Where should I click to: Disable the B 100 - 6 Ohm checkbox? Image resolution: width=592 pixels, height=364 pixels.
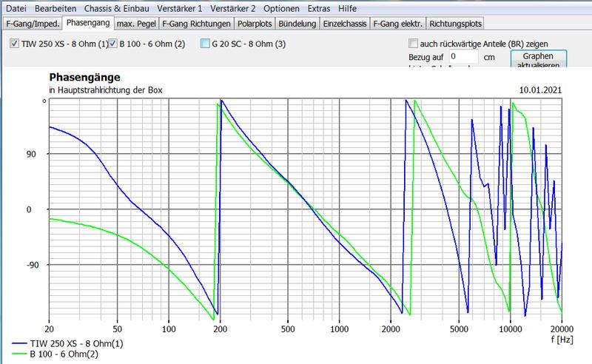tap(114, 44)
